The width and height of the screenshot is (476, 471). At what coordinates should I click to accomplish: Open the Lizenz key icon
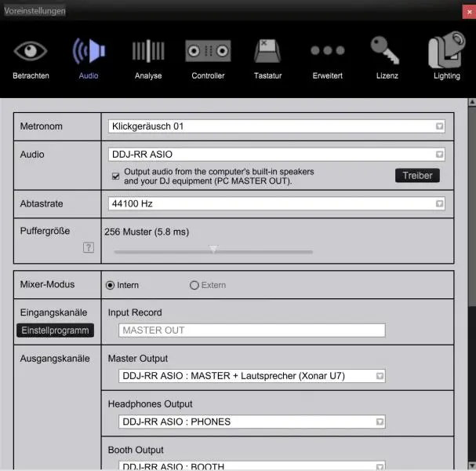[x=387, y=53]
